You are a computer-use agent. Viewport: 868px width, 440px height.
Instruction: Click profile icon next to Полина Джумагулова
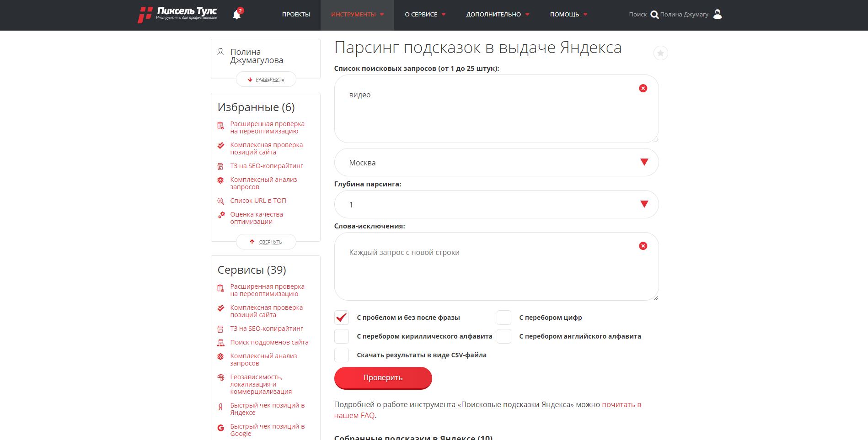pyautogui.click(x=220, y=52)
